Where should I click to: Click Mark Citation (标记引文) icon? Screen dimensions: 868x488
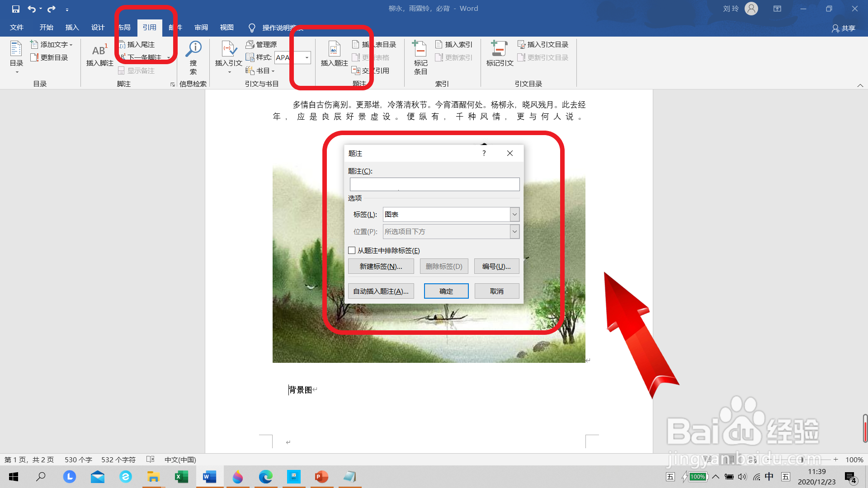[x=500, y=54]
